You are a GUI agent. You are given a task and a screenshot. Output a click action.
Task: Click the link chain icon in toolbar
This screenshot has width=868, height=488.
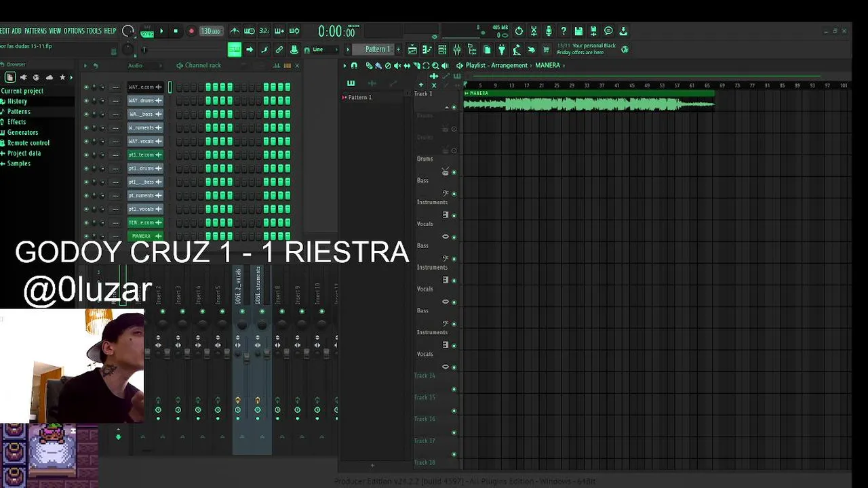click(x=279, y=49)
